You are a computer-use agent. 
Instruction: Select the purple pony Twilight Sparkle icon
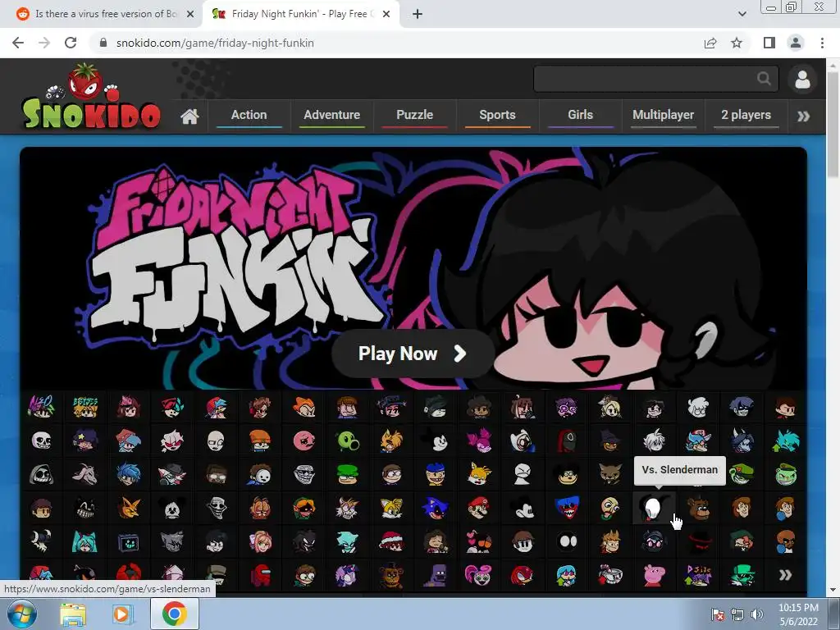(347, 575)
